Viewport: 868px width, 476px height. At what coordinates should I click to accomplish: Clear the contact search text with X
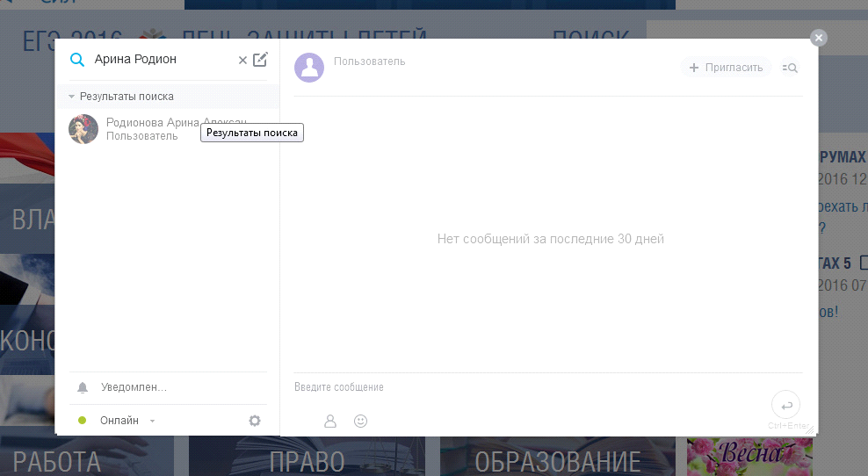tap(242, 60)
